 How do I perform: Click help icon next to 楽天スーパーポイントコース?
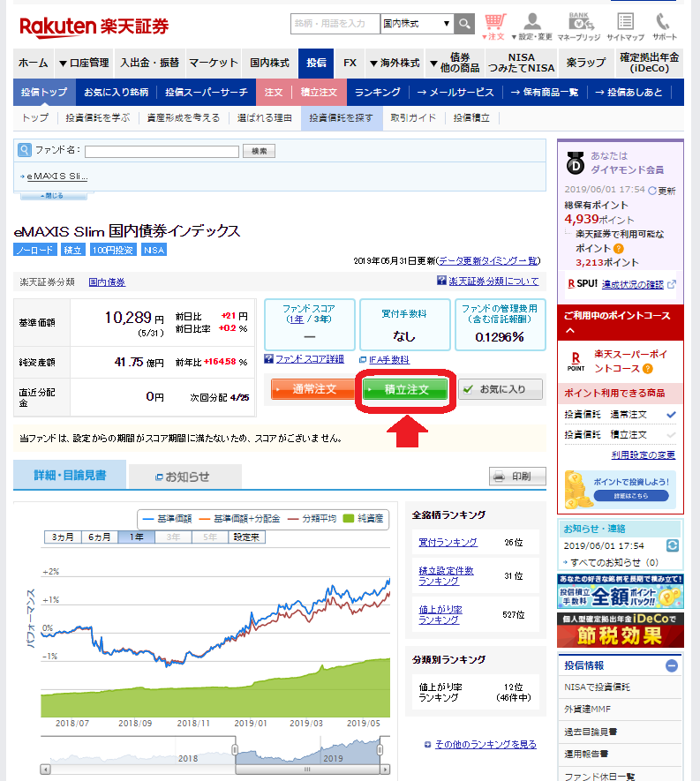click(x=648, y=369)
